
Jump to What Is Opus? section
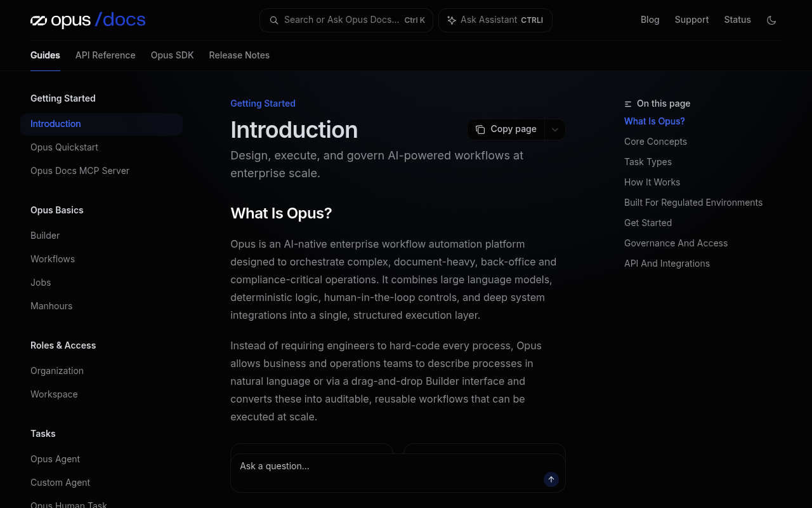click(x=655, y=121)
